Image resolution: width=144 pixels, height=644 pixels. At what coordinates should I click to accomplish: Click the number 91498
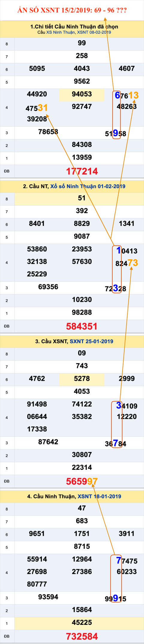[x=37, y=404]
